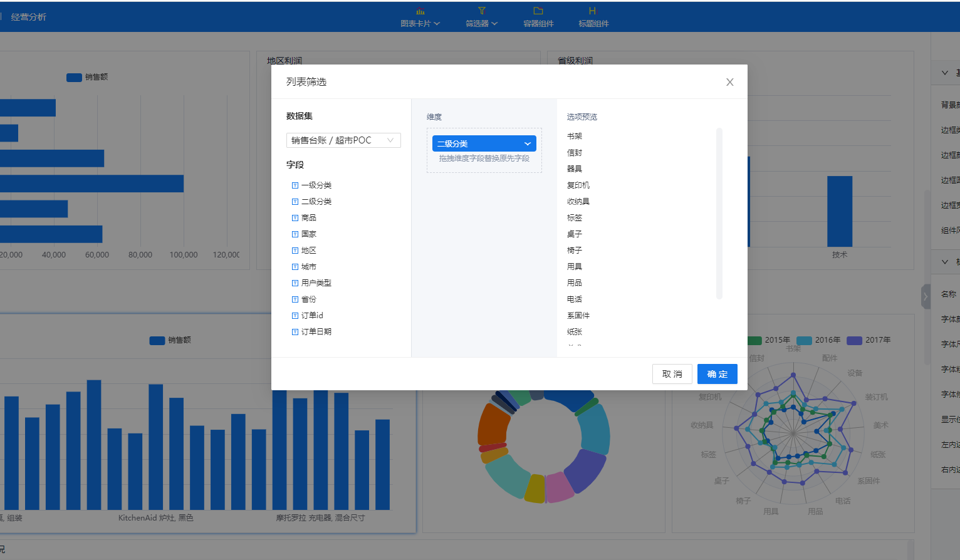Select the 订单日期 field icon

click(295, 332)
